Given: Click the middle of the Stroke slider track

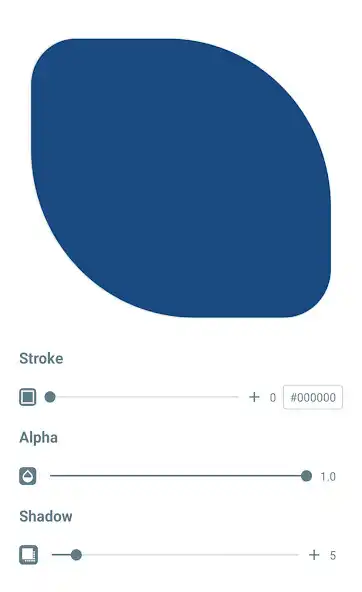Looking at the screenshot, I should (x=144, y=397).
